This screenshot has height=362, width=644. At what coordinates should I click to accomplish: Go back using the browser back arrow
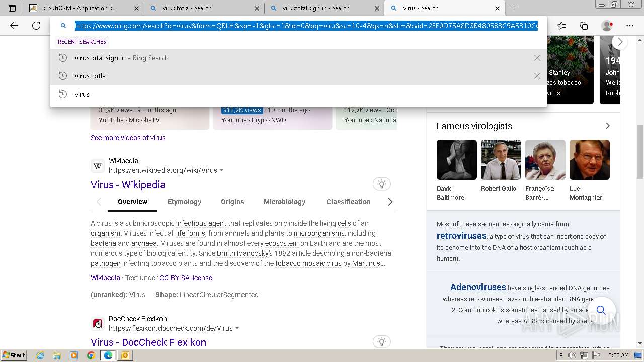14,26
